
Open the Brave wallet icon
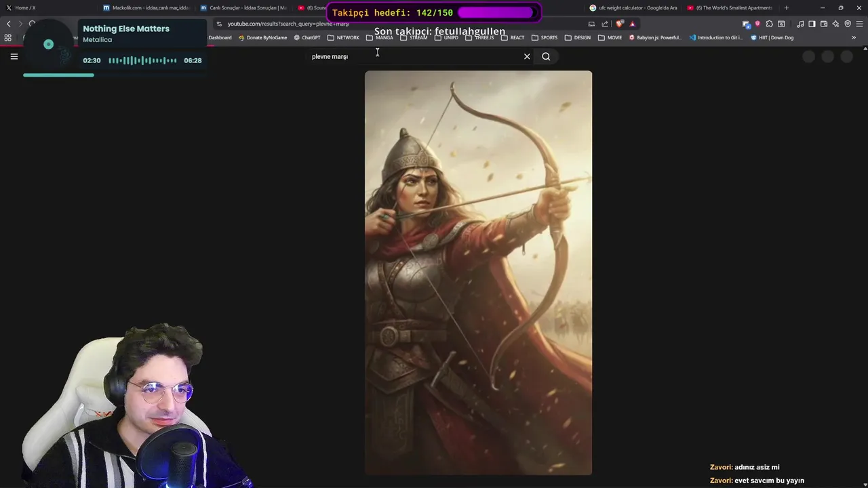[x=824, y=24]
